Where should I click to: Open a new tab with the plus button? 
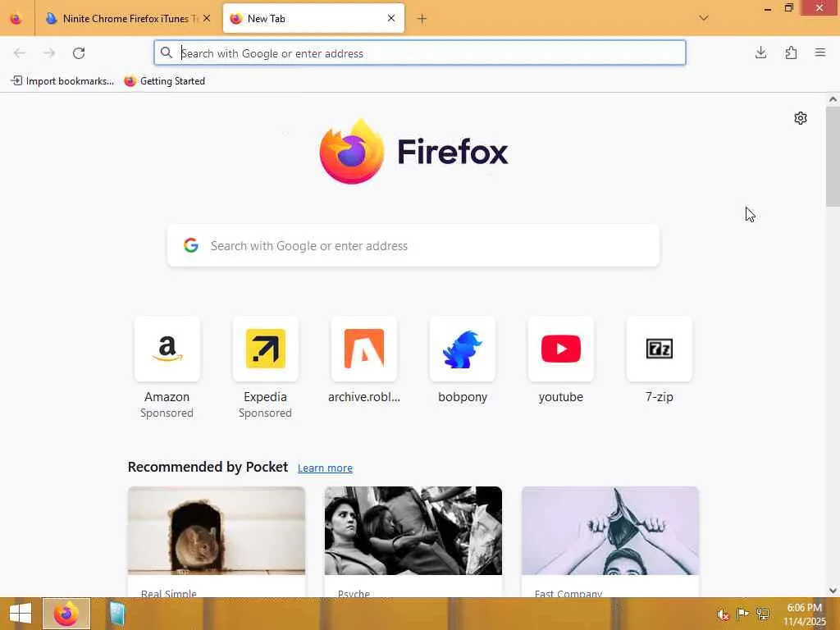click(x=422, y=19)
